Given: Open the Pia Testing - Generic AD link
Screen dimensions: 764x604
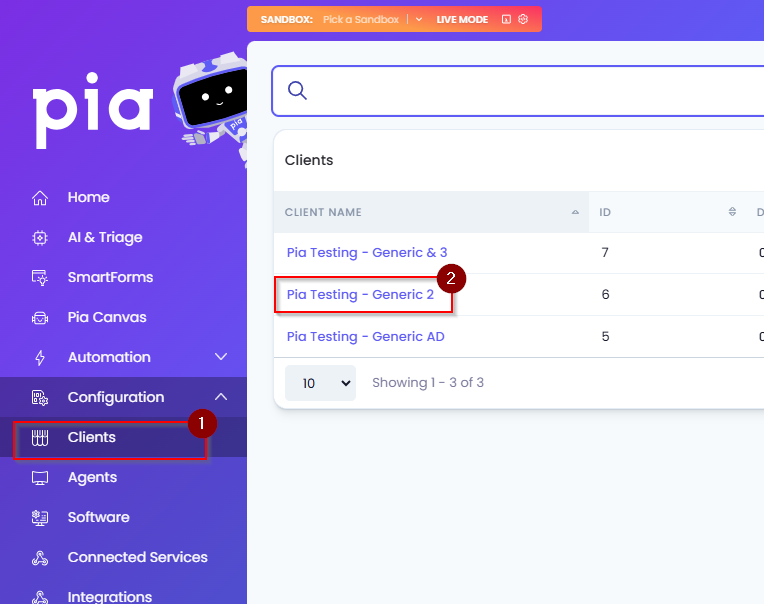Looking at the screenshot, I should click(x=365, y=337).
